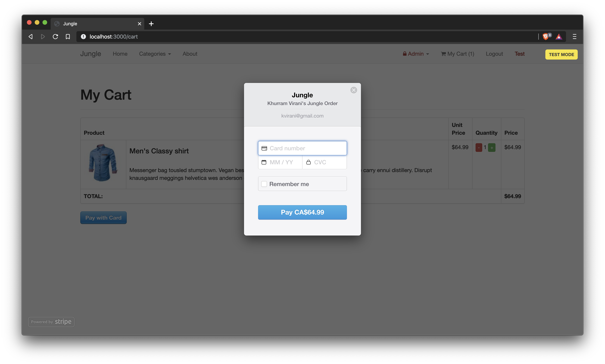Click the Powered by Stripe badge
Viewport: 605px width, 364px height.
[x=51, y=322]
